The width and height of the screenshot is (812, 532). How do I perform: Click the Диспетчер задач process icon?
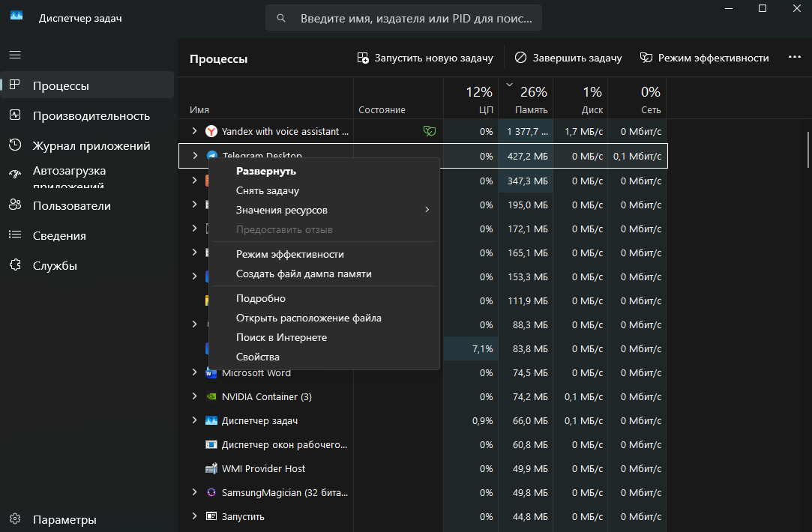click(211, 421)
